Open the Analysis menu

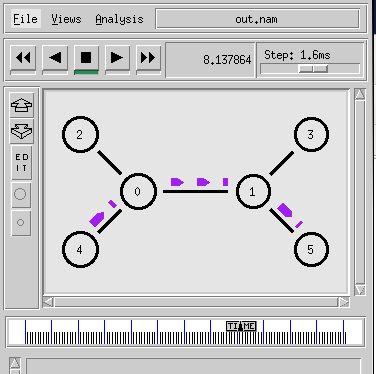(x=119, y=19)
